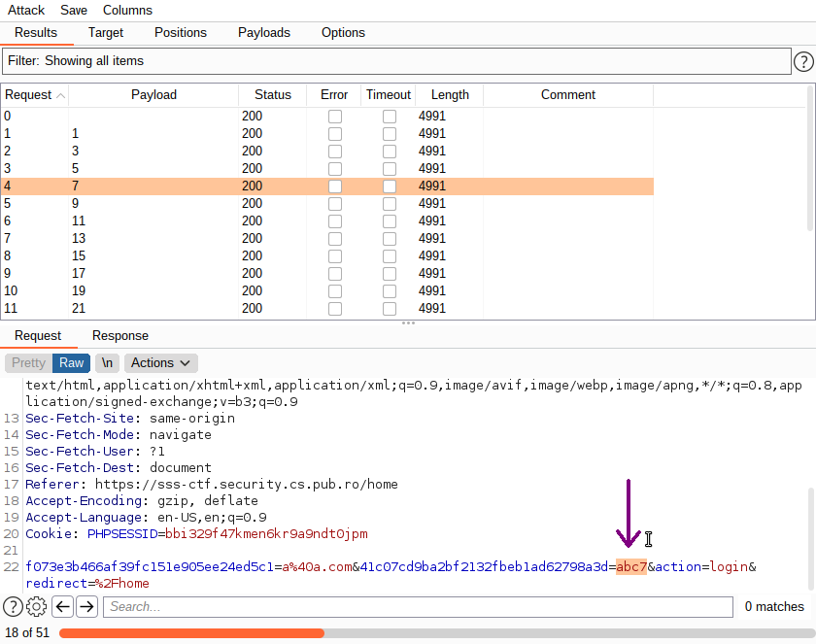Click the highlighted abc7 payload value
The height and width of the screenshot is (644, 816).
tap(631, 566)
